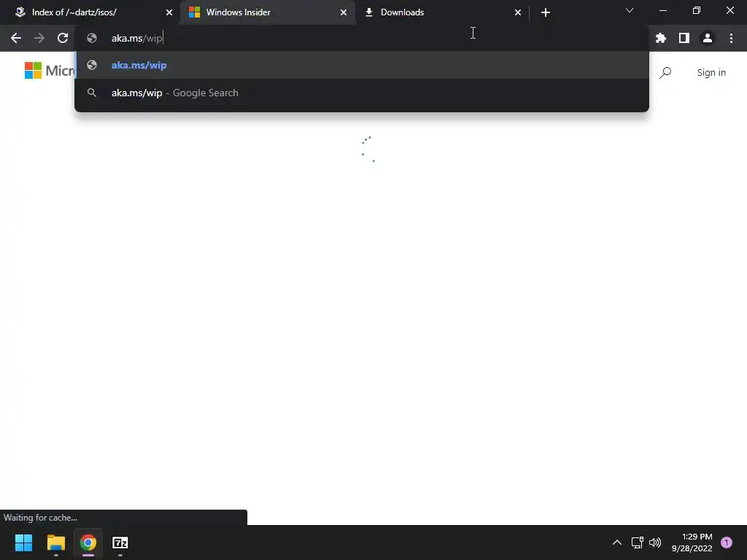
Task: Open the clock showing 1:29 PM
Action: click(x=692, y=542)
